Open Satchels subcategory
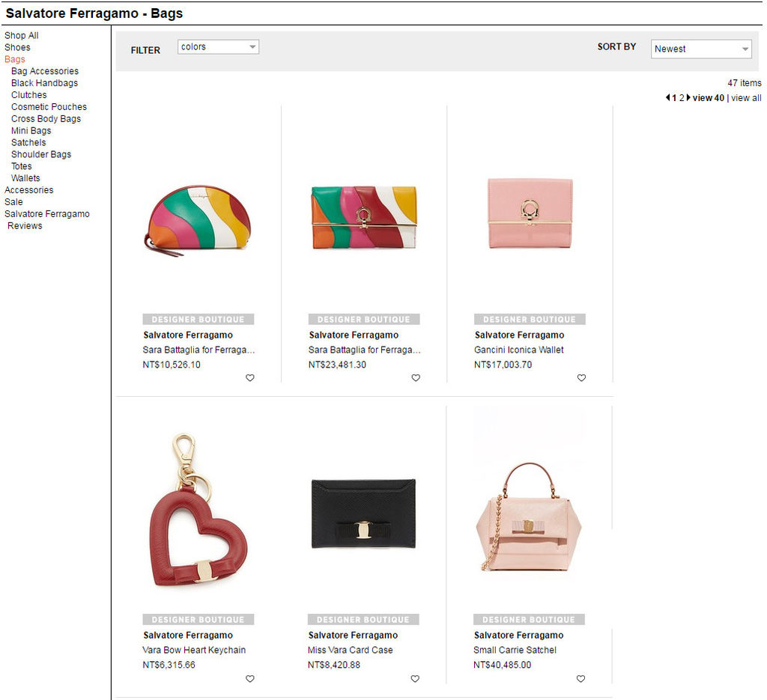 [x=28, y=143]
